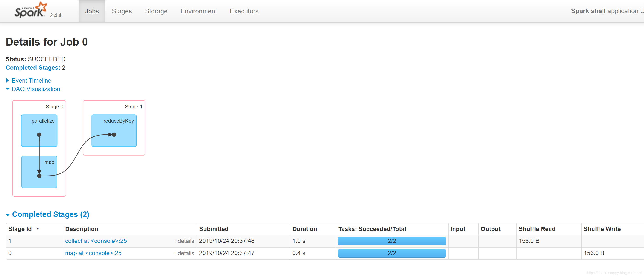Jump to the Completed Stages: link under Status

[x=33, y=68]
